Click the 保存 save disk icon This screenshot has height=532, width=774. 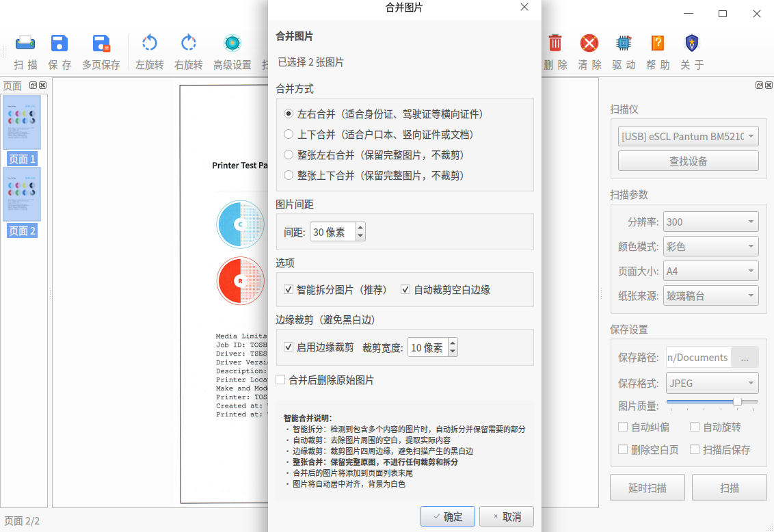click(x=59, y=44)
